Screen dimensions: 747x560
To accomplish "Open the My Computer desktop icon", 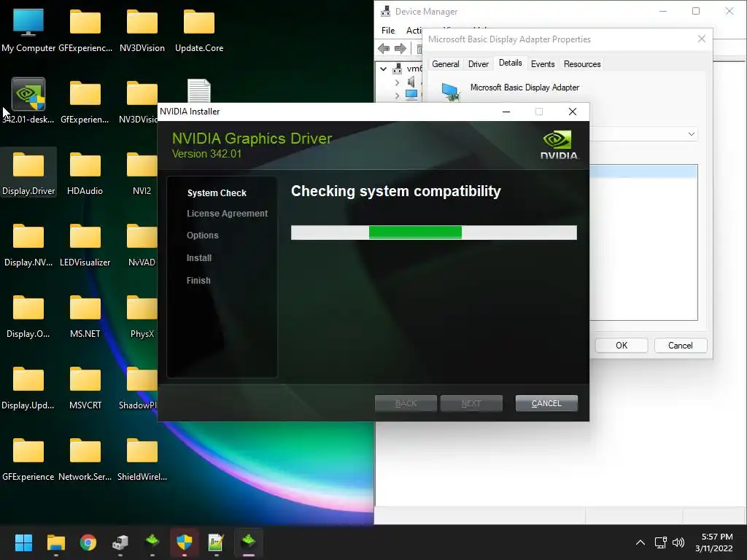I will pos(28,31).
